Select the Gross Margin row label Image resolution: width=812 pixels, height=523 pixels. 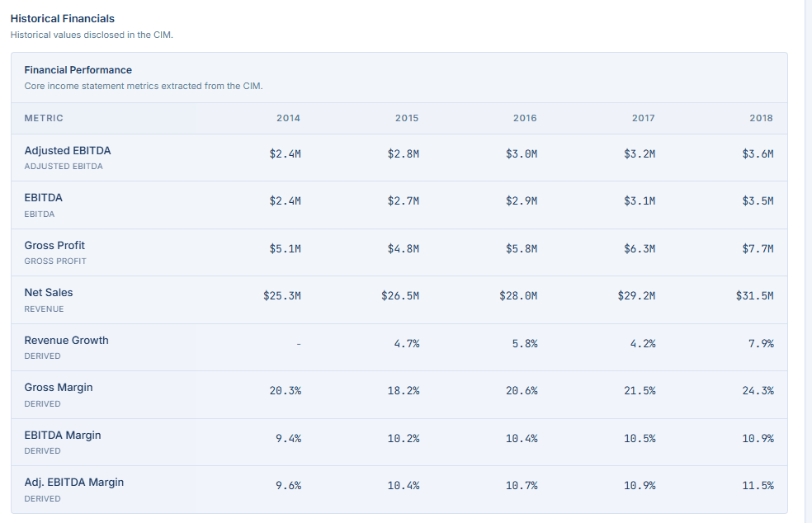pos(59,388)
